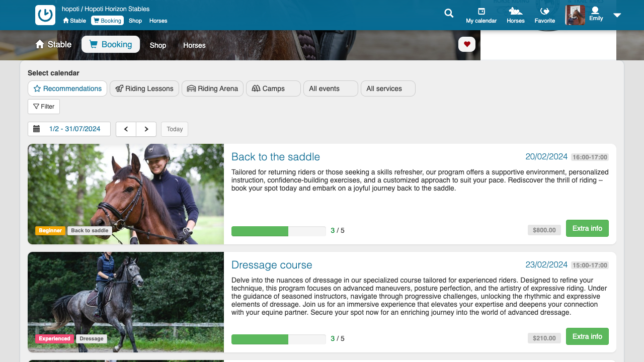This screenshot has width=644, height=362.
Task: Open the Dressage course title link
Action: pos(272,265)
